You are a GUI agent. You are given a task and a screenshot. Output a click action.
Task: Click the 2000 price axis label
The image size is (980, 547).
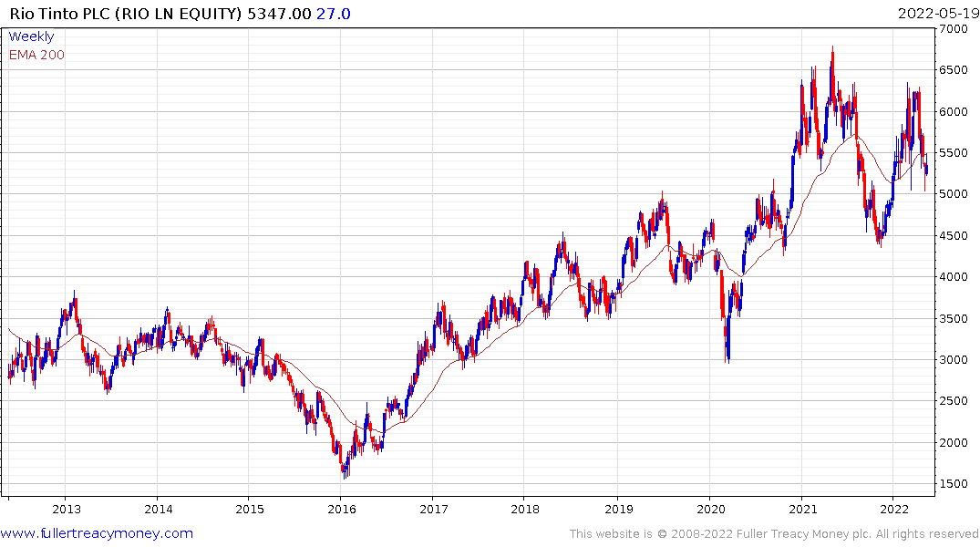(x=954, y=442)
